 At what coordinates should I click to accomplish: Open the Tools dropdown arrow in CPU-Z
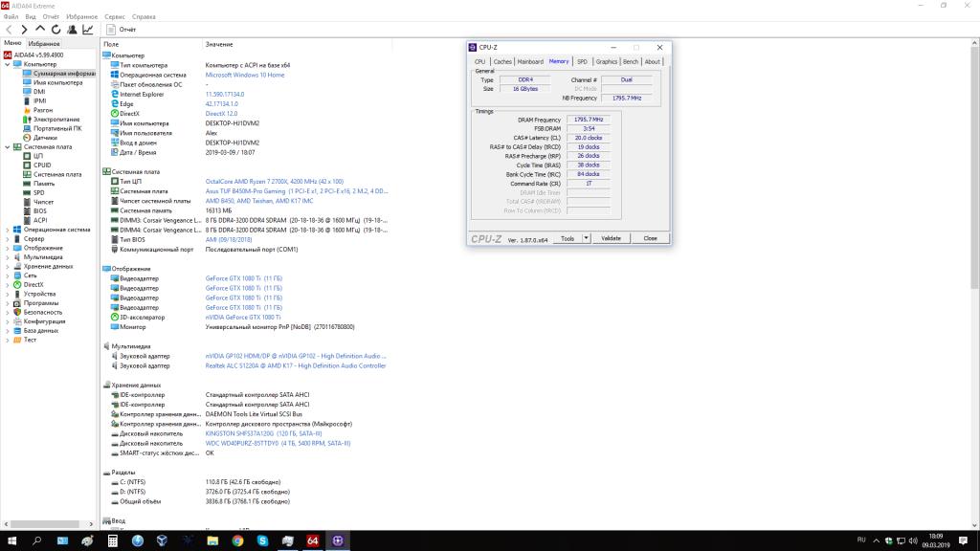(587, 238)
